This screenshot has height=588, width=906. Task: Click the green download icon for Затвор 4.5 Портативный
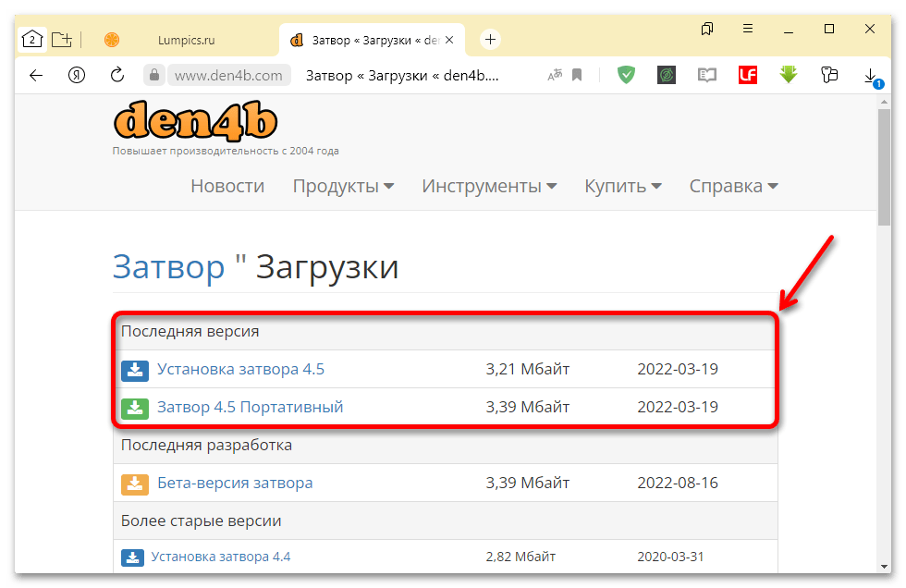click(x=135, y=408)
